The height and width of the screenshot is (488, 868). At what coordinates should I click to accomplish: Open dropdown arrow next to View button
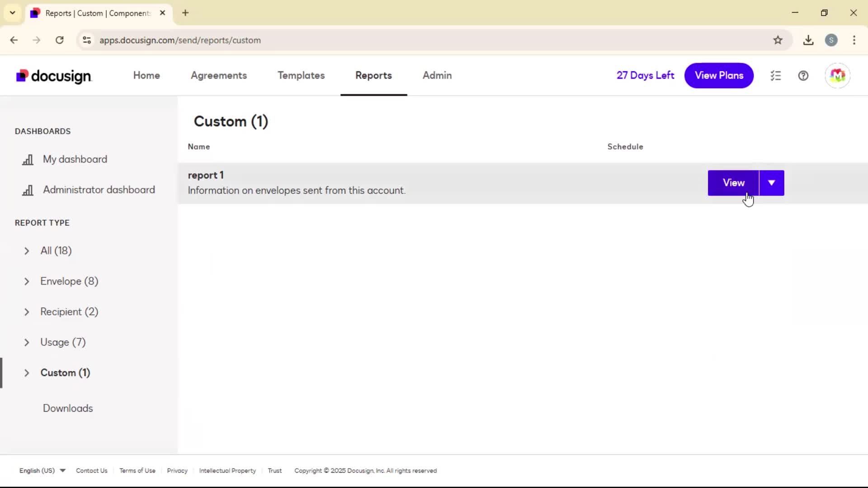pyautogui.click(x=772, y=183)
